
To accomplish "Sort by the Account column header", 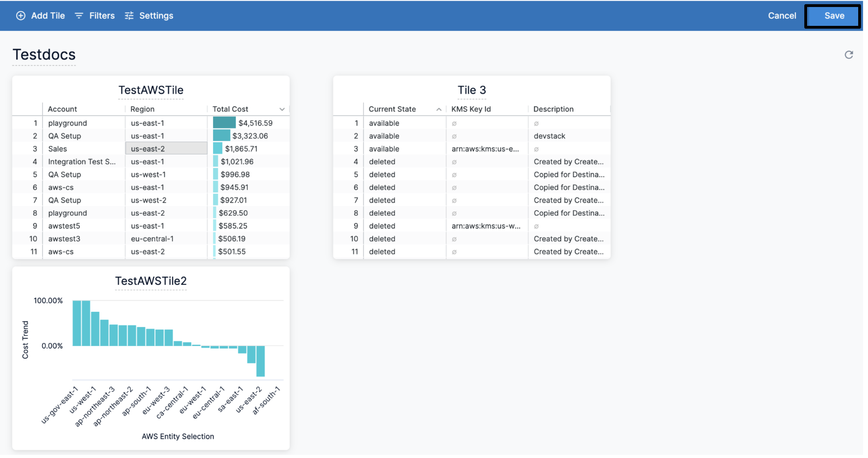I will pyautogui.click(x=62, y=109).
